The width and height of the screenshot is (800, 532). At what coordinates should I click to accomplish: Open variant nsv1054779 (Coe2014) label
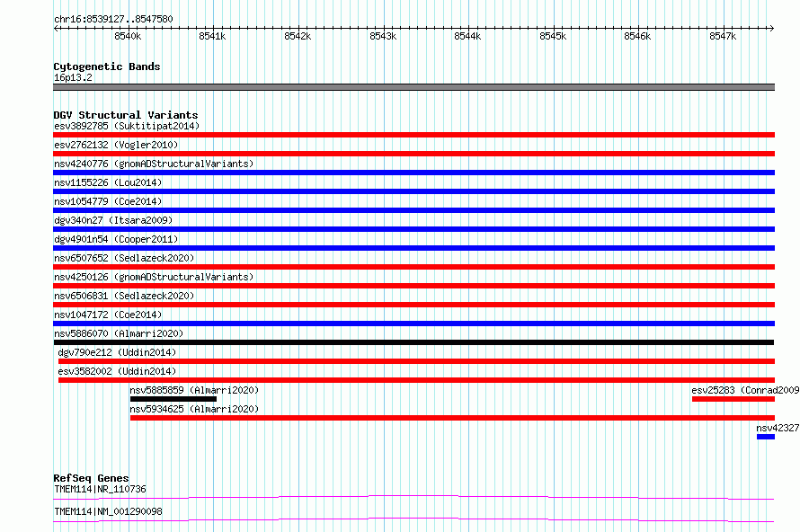108,201
